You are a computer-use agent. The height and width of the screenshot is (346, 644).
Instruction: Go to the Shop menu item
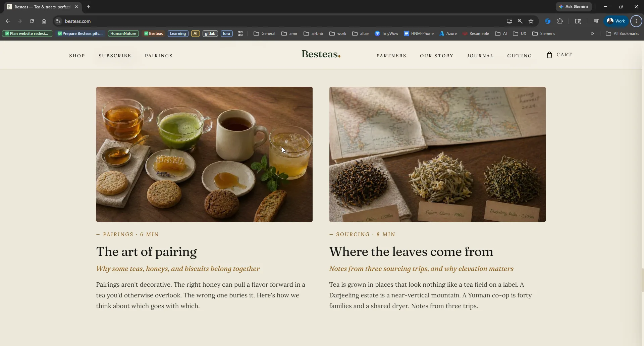(x=77, y=56)
